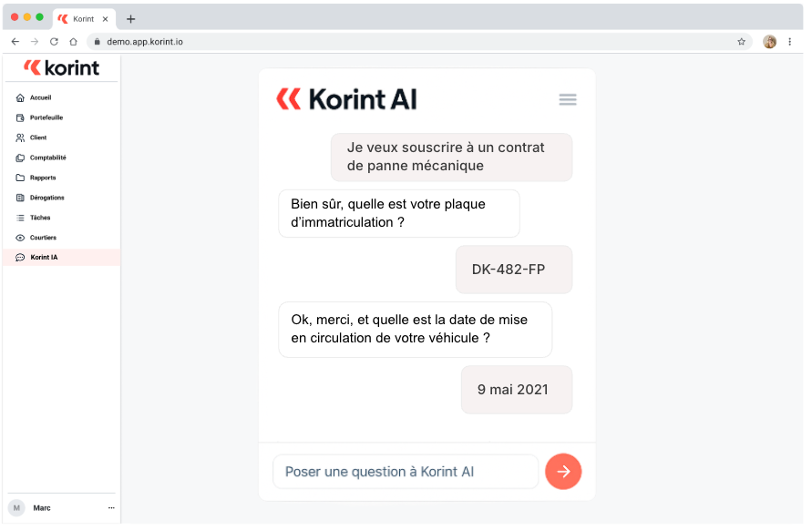Click the 'DK-482-FP' message bubble
This screenshot has width=812, height=530.
point(514,270)
